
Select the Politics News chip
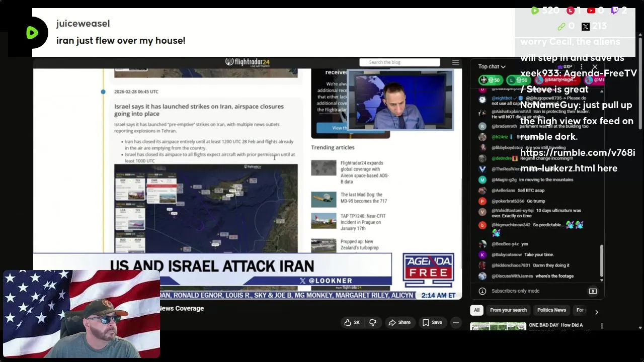pyautogui.click(x=551, y=310)
